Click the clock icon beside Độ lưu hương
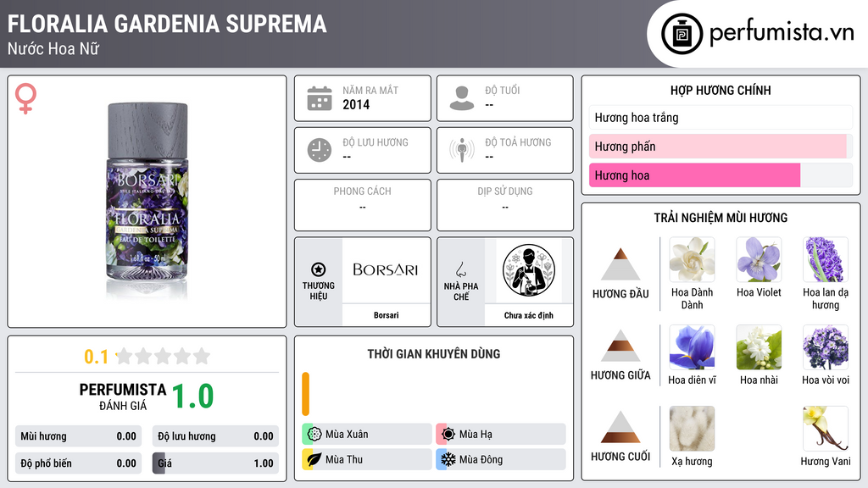The width and height of the screenshot is (868, 488). [320, 150]
